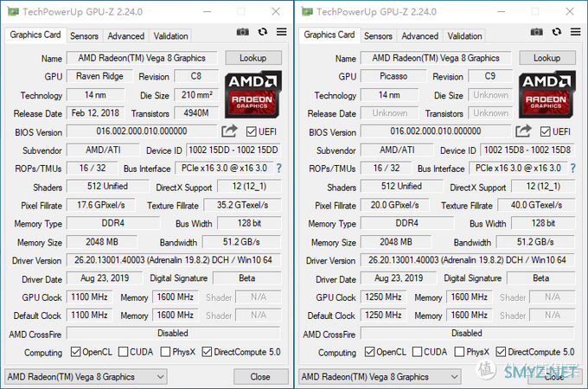Click Memory Size 2048 MB in left window
This screenshot has width=588, height=389.
point(102,242)
